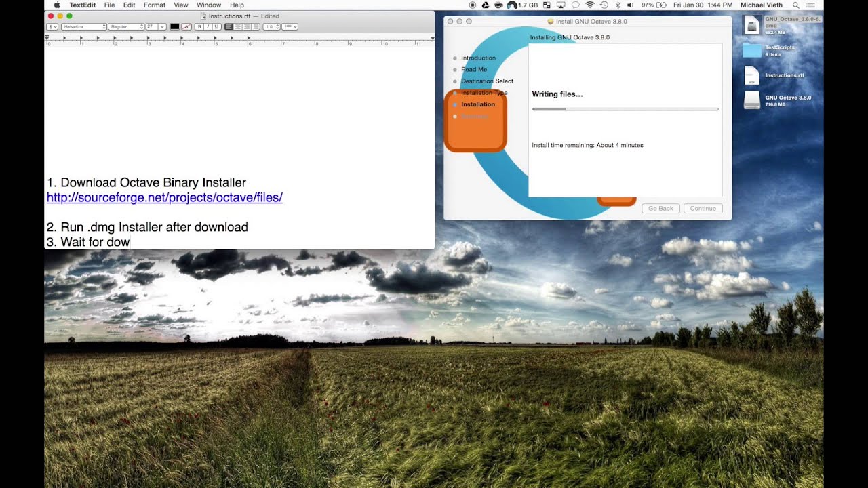
Task: Open the Apple menu
Action: (x=57, y=5)
